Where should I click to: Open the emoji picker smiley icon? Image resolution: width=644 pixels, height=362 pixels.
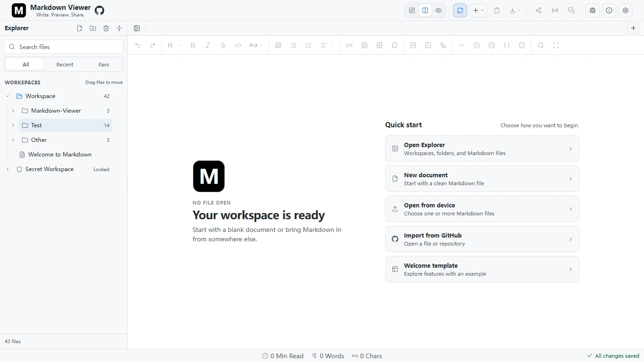coord(522,45)
